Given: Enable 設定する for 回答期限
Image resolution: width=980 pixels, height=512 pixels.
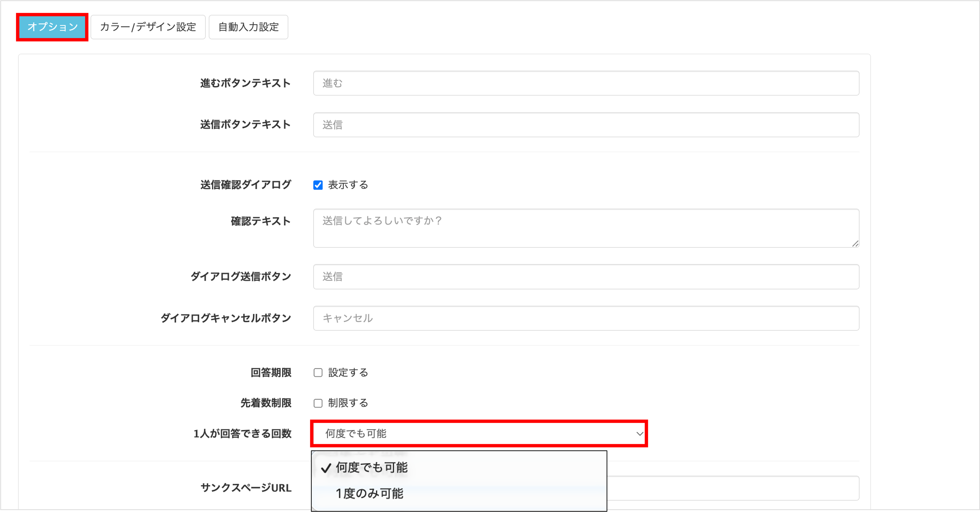Looking at the screenshot, I should click(318, 373).
